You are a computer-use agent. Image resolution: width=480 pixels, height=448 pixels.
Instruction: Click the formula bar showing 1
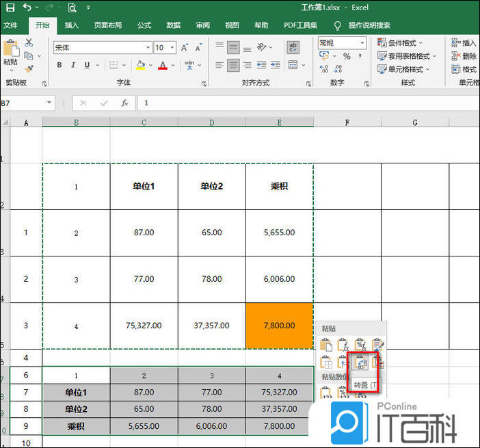pos(308,103)
